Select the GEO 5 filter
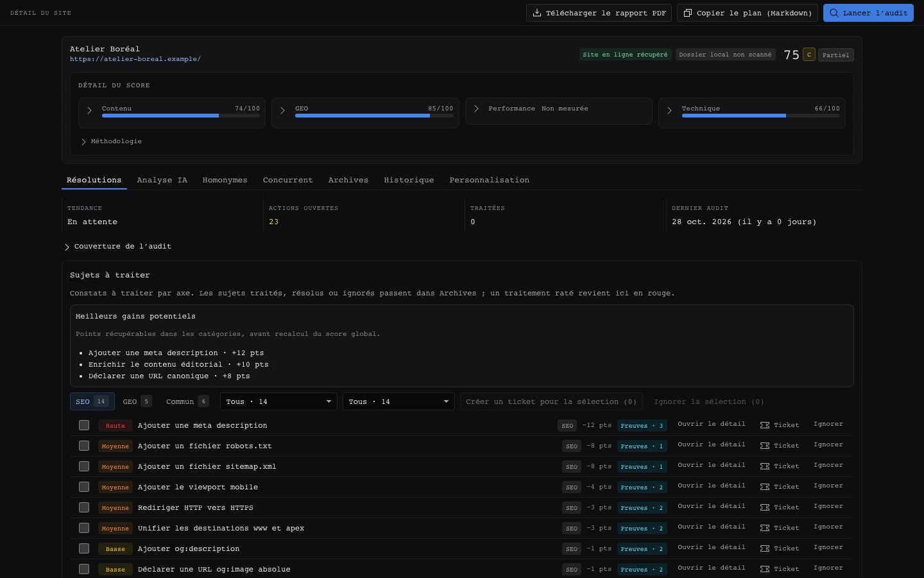 (x=137, y=401)
